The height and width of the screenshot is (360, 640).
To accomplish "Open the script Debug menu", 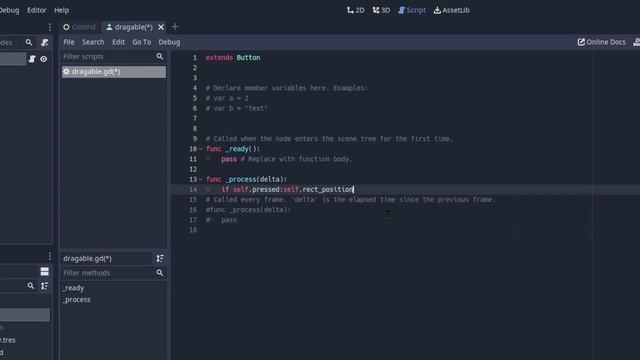I will (x=169, y=42).
